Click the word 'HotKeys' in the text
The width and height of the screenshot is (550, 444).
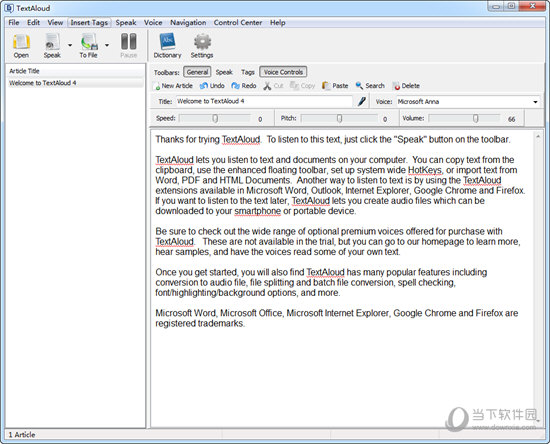[x=424, y=170]
